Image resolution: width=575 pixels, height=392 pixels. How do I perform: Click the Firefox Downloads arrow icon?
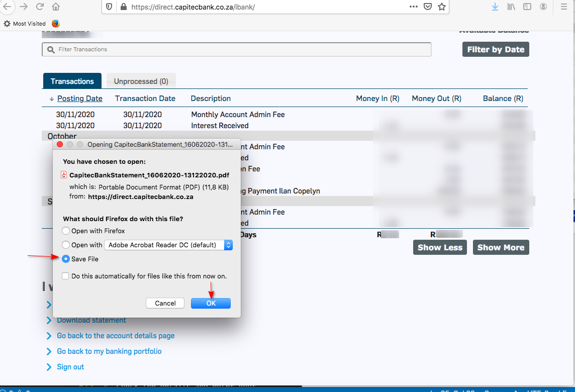coord(495,7)
